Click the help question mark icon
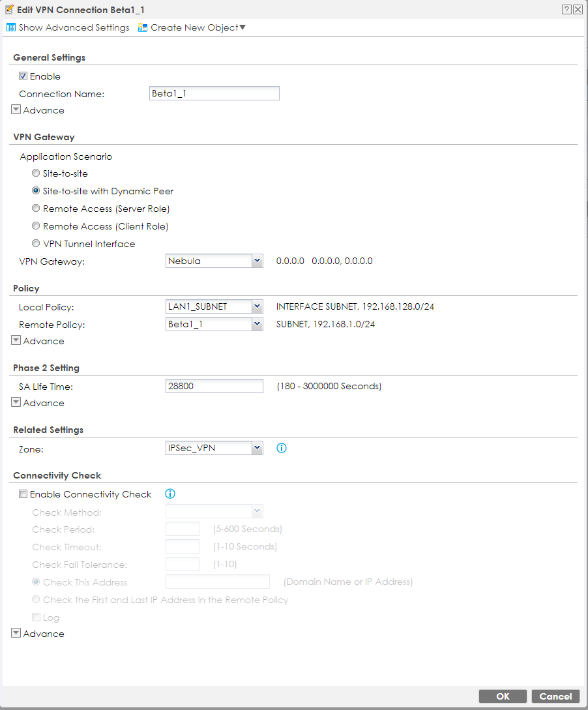588x710 pixels. (x=566, y=10)
